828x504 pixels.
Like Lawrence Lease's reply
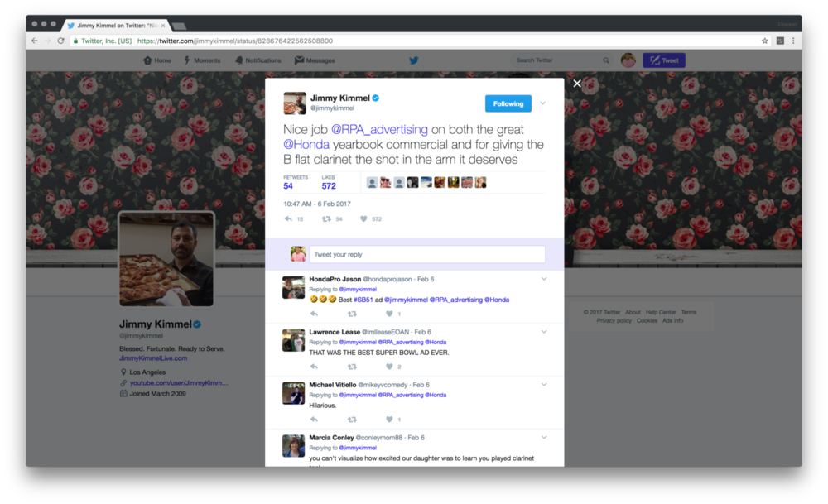coord(389,367)
